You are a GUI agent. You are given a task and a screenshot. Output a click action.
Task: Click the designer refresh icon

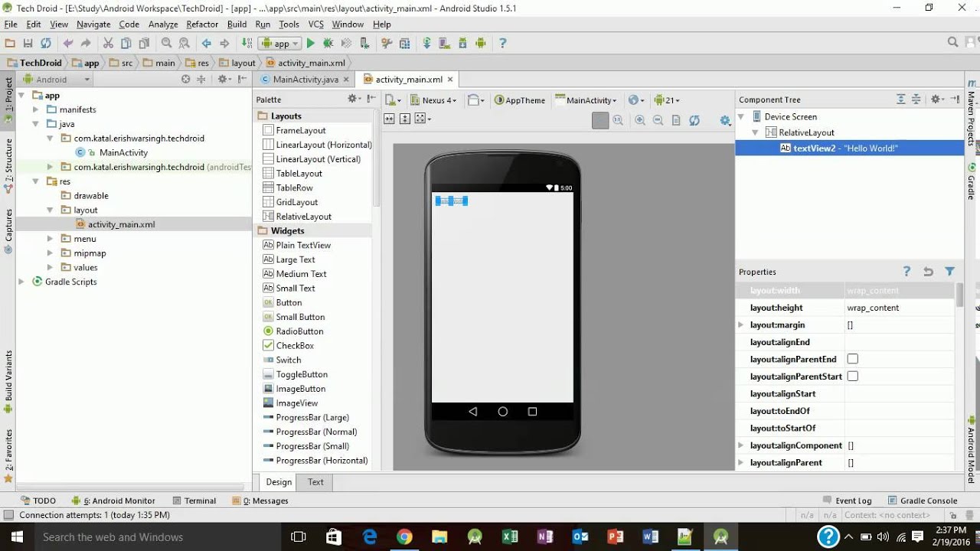[694, 120]
